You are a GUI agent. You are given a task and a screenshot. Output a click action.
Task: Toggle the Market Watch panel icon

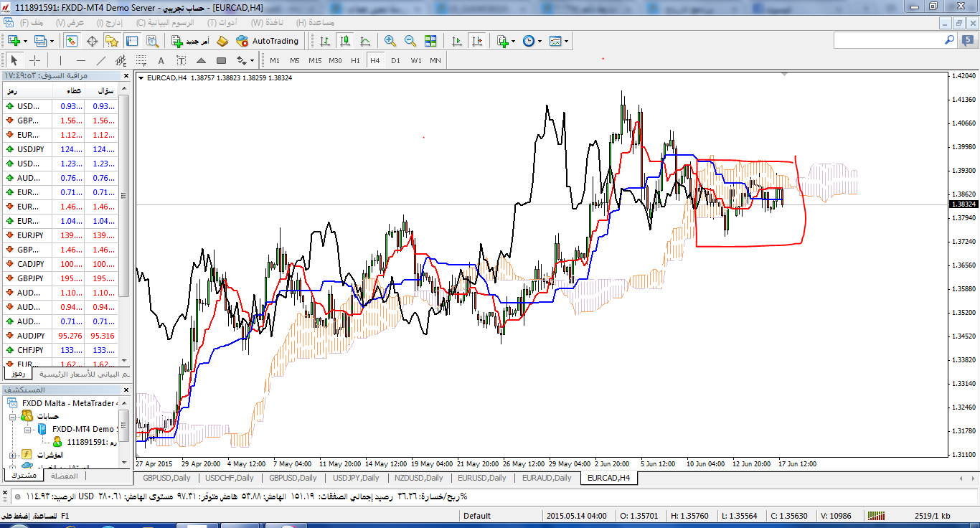[x=72, y=41]
